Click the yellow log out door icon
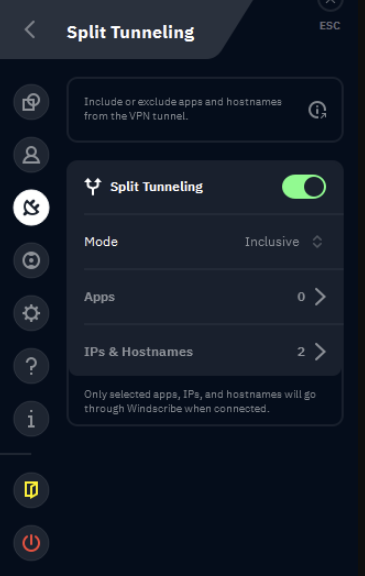 pyautogui.click(x=31, y=490)
